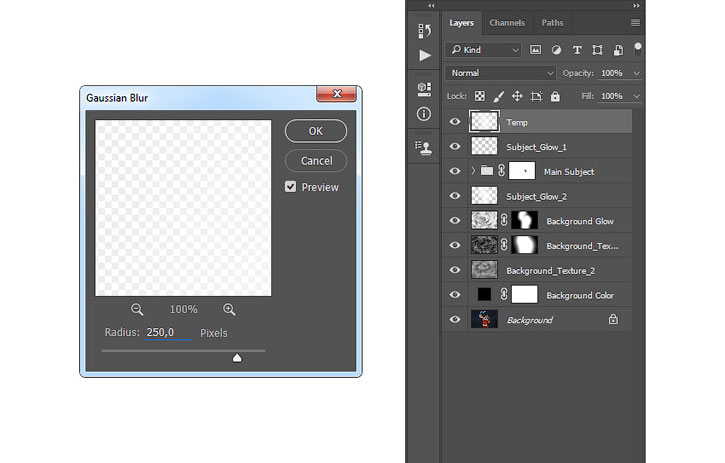Hide the Background_Tex layer
The image size is (725, 463).
coord(455,245)
